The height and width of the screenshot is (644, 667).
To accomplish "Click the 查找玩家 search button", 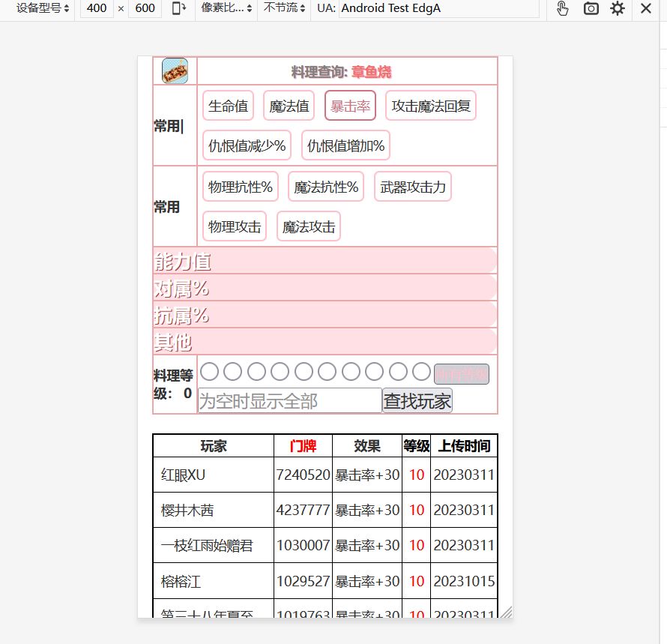I will (x=417, y=400).
